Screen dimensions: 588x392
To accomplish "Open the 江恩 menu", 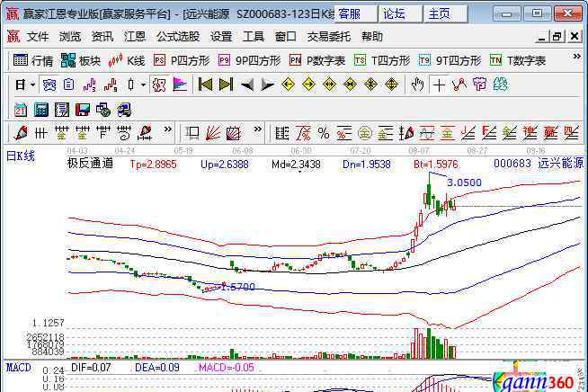I will pyautogui.click(x=135, y=37).
